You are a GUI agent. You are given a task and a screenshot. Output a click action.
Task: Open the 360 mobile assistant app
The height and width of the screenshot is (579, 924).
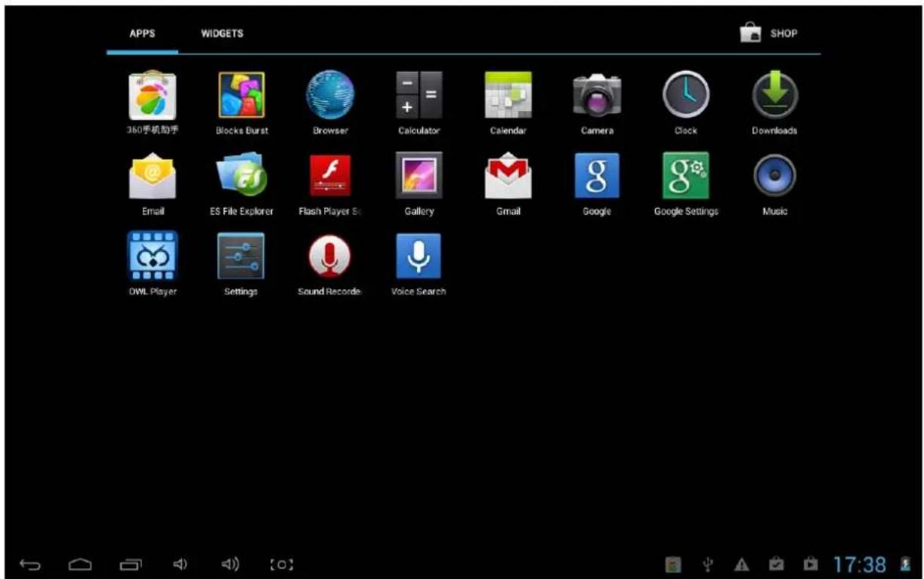tap(153, 103)
